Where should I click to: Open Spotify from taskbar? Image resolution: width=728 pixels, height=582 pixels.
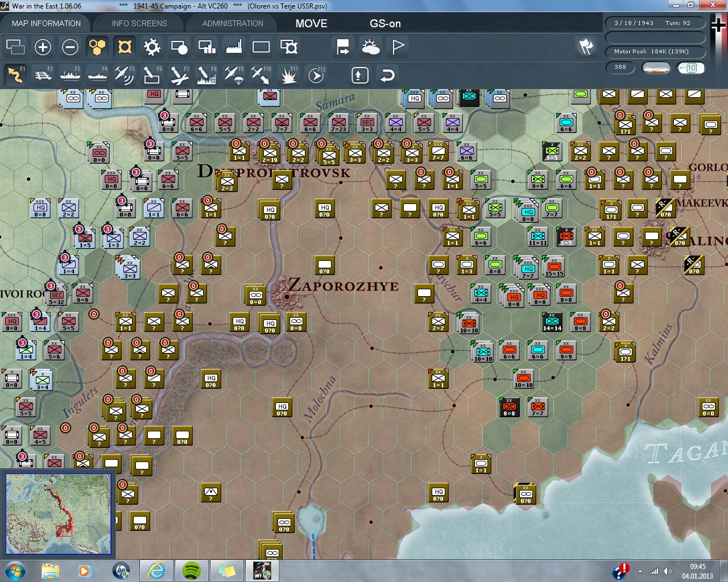click(191, 571)
